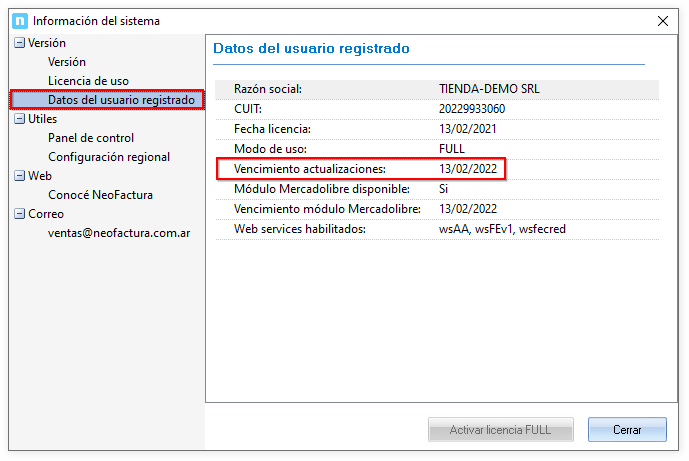The image size is (689, 461).
Task: Select the Razón social row
Action: (437, 89)
